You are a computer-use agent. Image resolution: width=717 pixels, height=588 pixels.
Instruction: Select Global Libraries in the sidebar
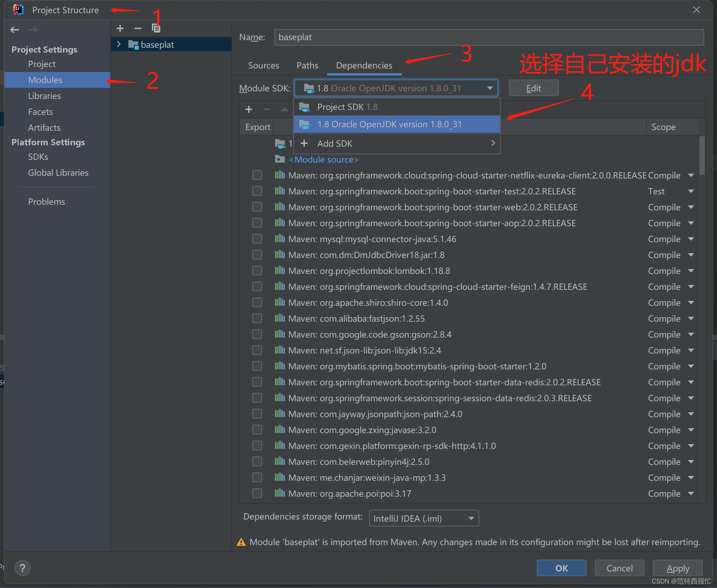58,173
